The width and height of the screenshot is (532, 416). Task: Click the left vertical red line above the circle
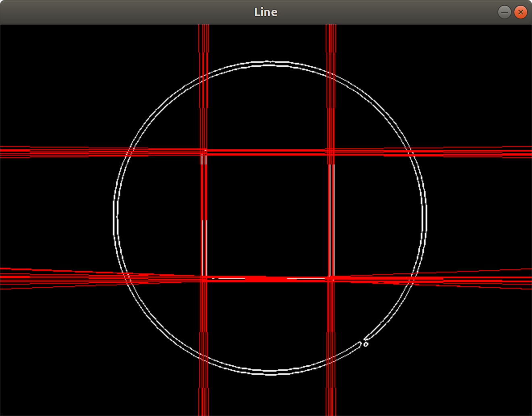204,42
